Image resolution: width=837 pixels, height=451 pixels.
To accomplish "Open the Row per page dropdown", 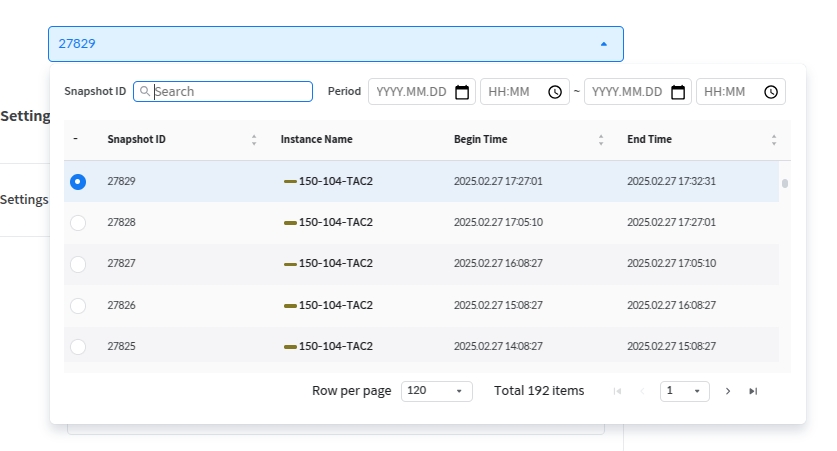I will [437, 391].
